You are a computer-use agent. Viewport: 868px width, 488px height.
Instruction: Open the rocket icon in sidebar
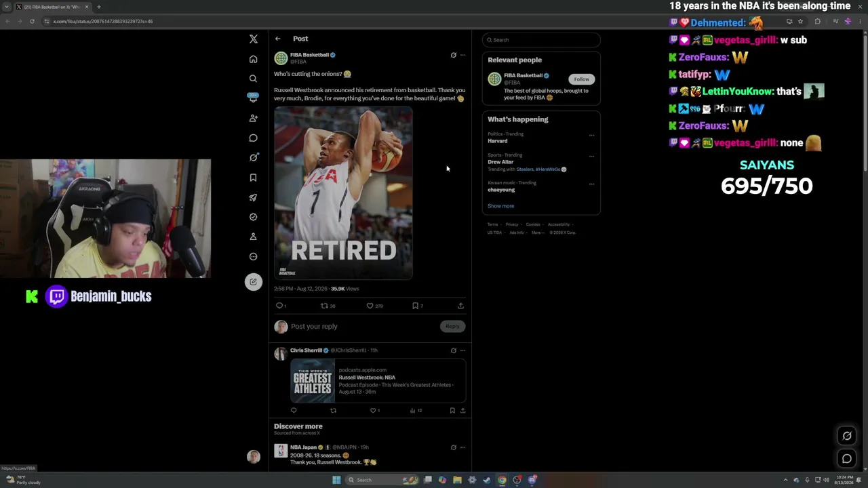tap(253, 197)
